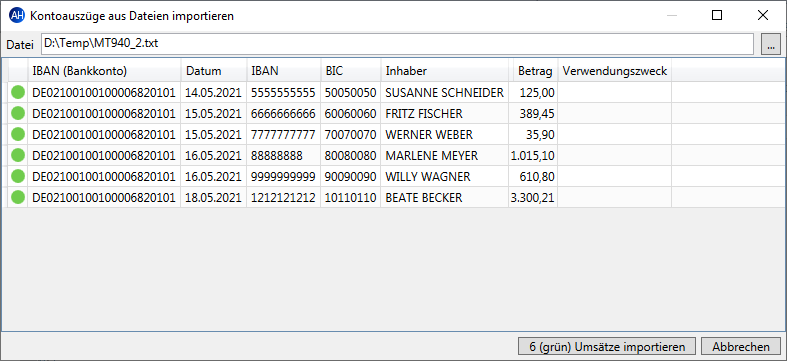Sort by Datum column header
Viewport: 787px width, 361px height.
point(214,71)
